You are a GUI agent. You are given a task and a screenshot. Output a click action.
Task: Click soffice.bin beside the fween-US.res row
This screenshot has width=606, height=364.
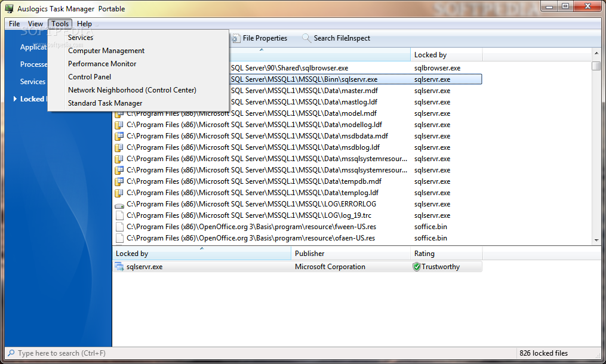(x=430, y=227)
